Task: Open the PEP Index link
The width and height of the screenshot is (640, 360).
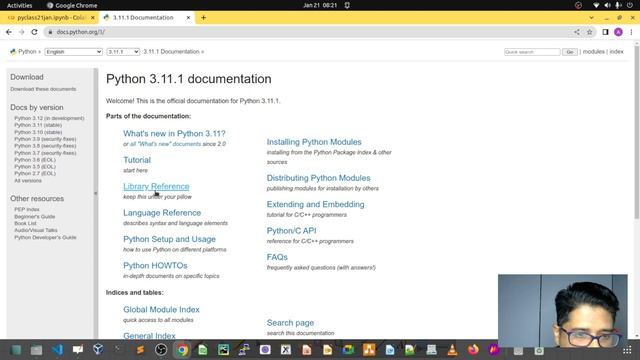Action: point(27,209)
